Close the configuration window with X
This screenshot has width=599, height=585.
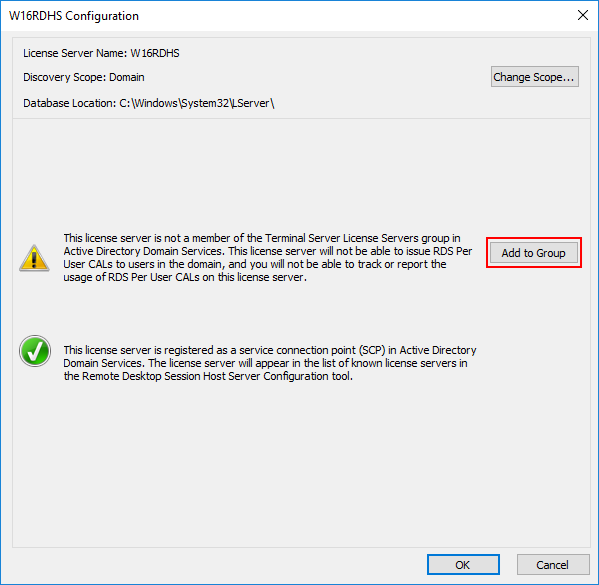tap(583, 15)
